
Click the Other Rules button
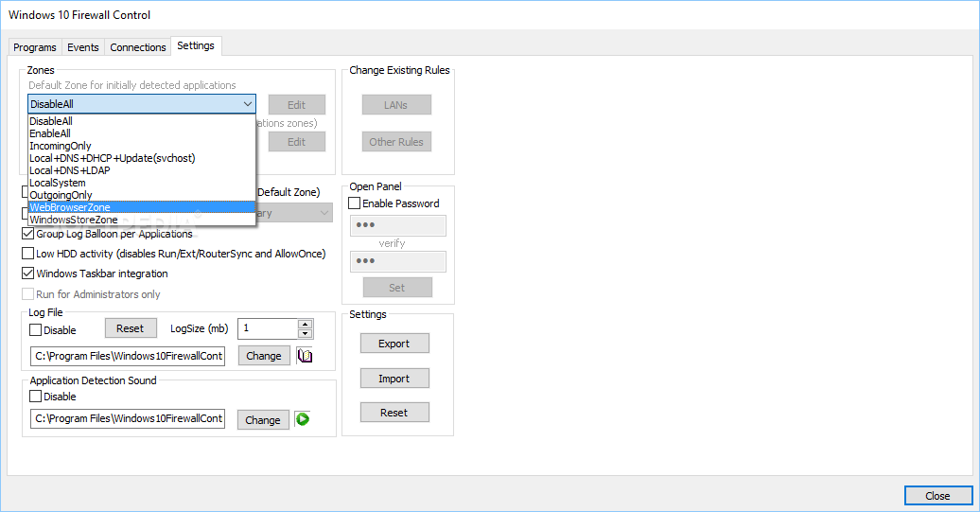[396, 142]
